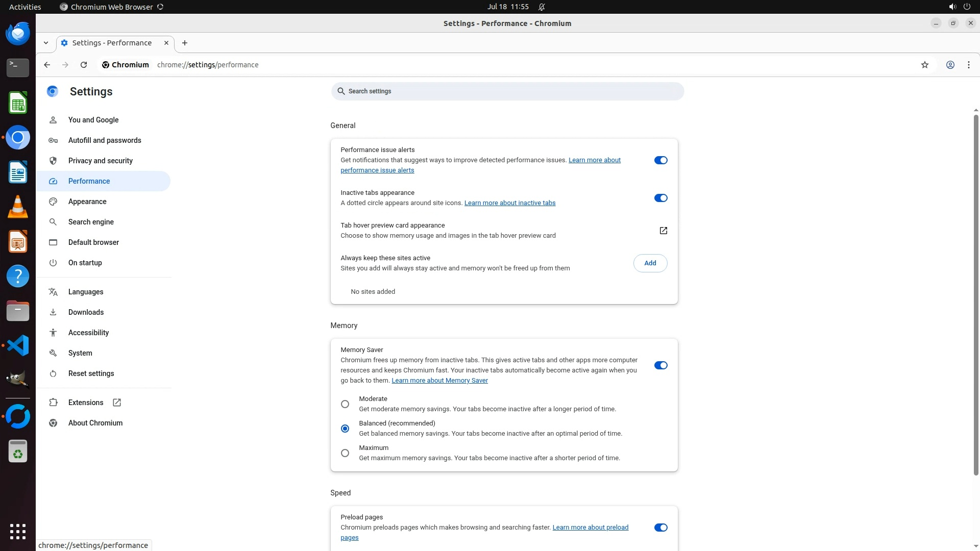Switch off the Memory Saver toggle

point(660,365)
